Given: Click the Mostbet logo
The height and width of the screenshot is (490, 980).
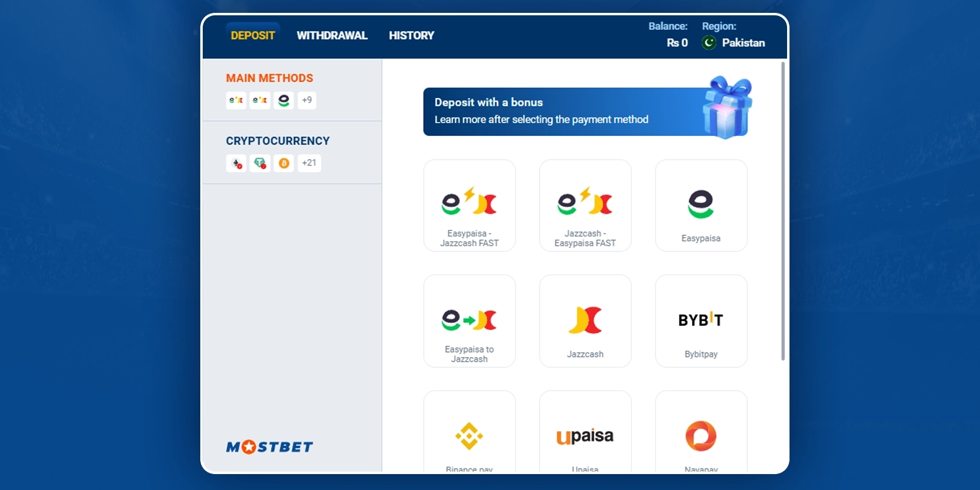Looking at the screenshot, I should (x=269, y=447).
